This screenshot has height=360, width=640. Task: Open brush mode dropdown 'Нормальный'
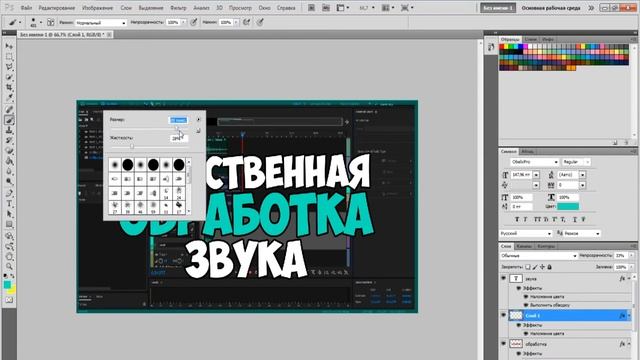(101, 22)
